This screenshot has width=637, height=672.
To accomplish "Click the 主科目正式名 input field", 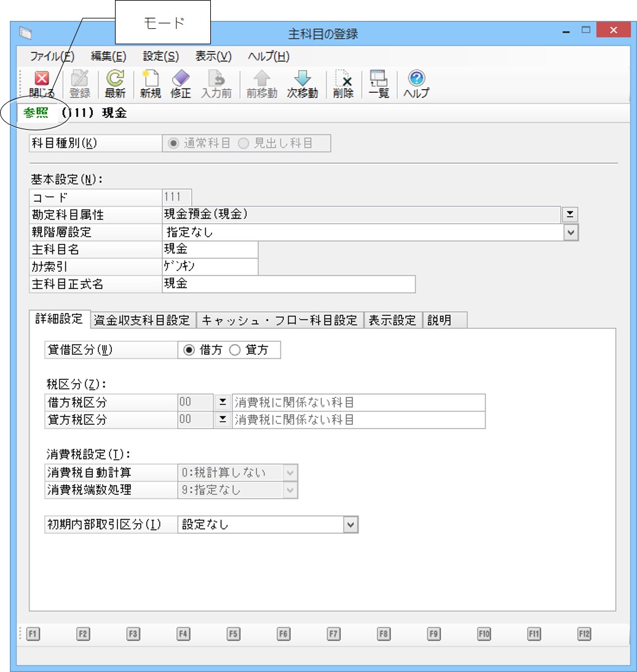I will coord(288,284).
